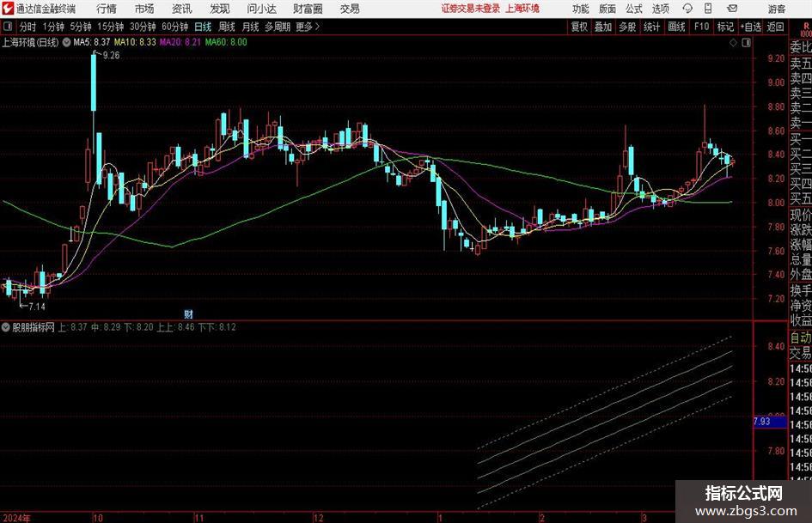This screenshot has height=523, width=812.
Task: Click the 返回 button
Action: 775,27
